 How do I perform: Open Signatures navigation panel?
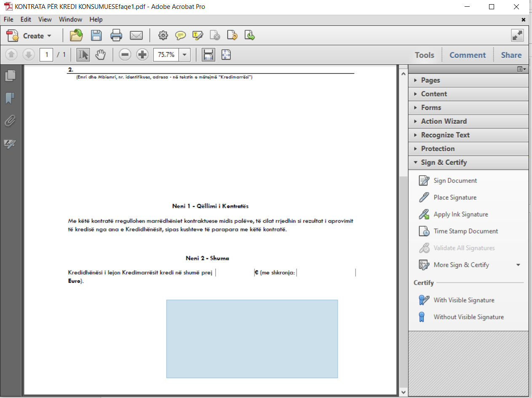click(10, 144)
